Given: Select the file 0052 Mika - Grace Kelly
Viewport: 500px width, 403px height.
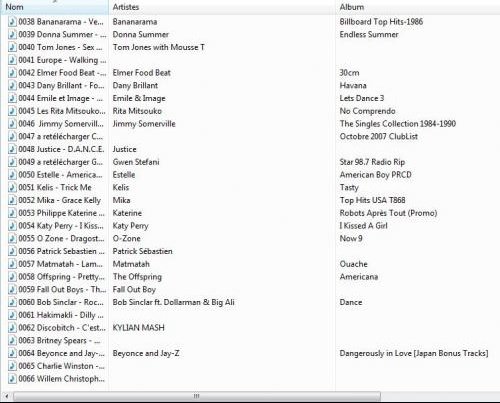Looking at the screenshot, I should coord(60,200).
